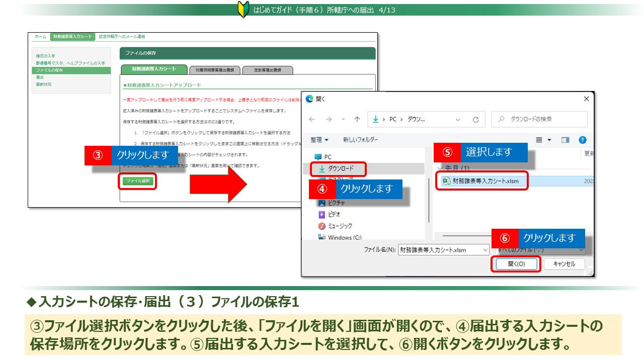The height and width of the screenshot is (362, 644).
Task: Click the 開く(O) button
Action: [516, 264]
